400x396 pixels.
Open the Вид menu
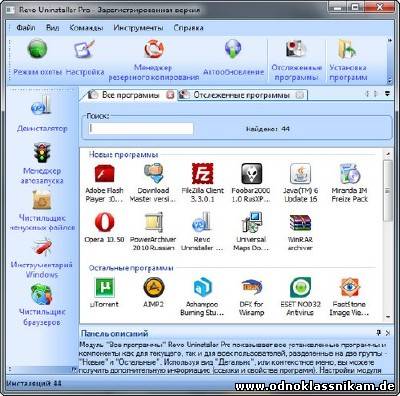(x=53, y=28)
